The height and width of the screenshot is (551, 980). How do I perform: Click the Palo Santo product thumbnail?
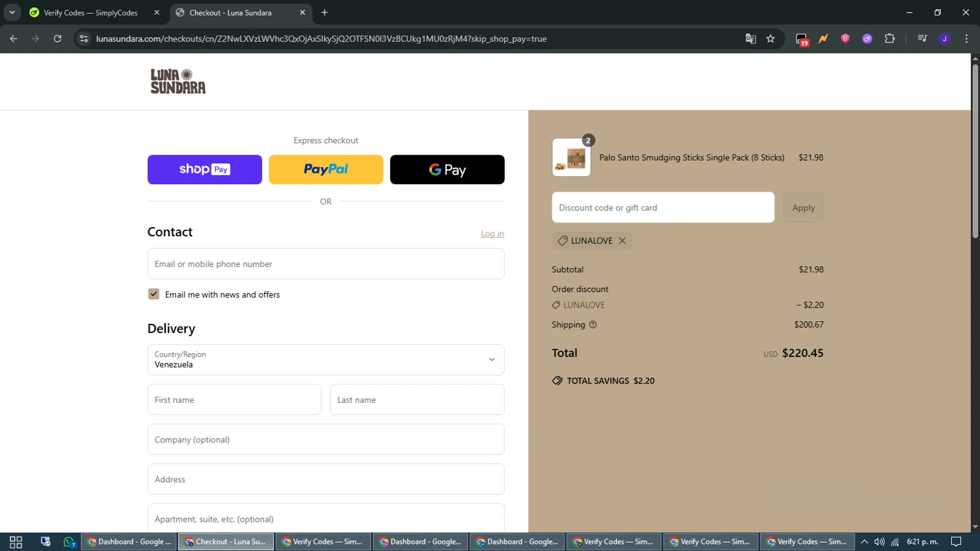pos(571,157)
